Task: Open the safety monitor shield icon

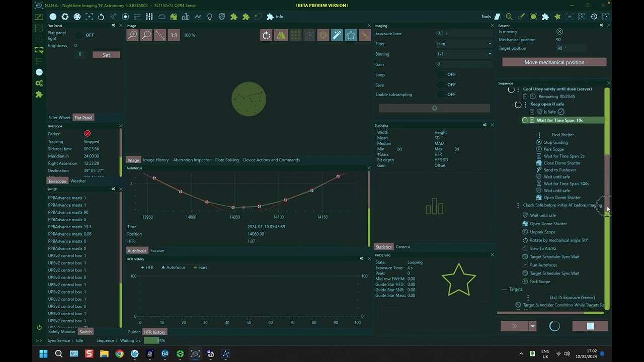Action: point(222,17)
